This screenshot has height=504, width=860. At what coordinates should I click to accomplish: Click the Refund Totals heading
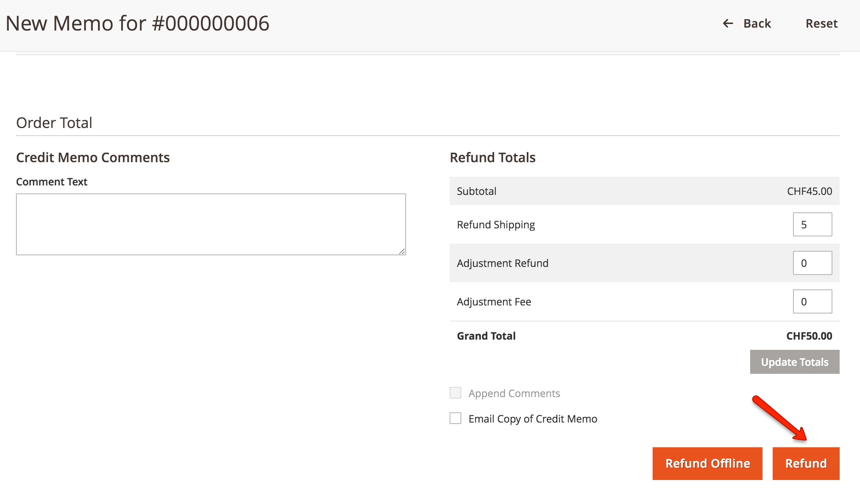tap(493, 157)
